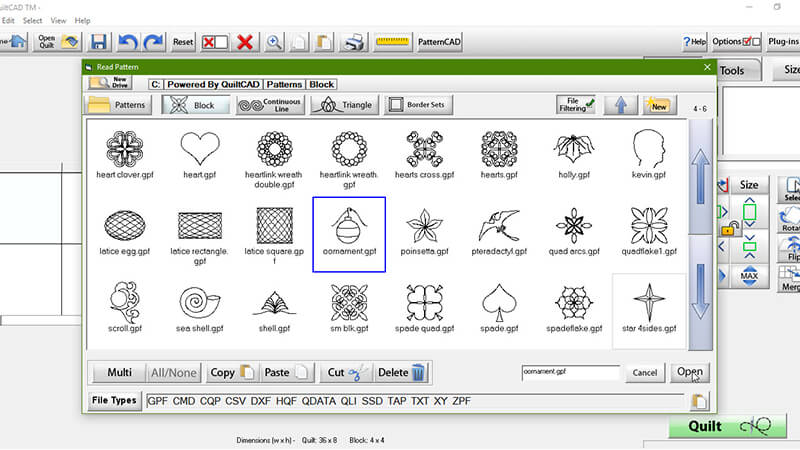The image size is (800, 450).
Task: Toggle File Filtering checkmark button
Action: [x=576, y=104]
